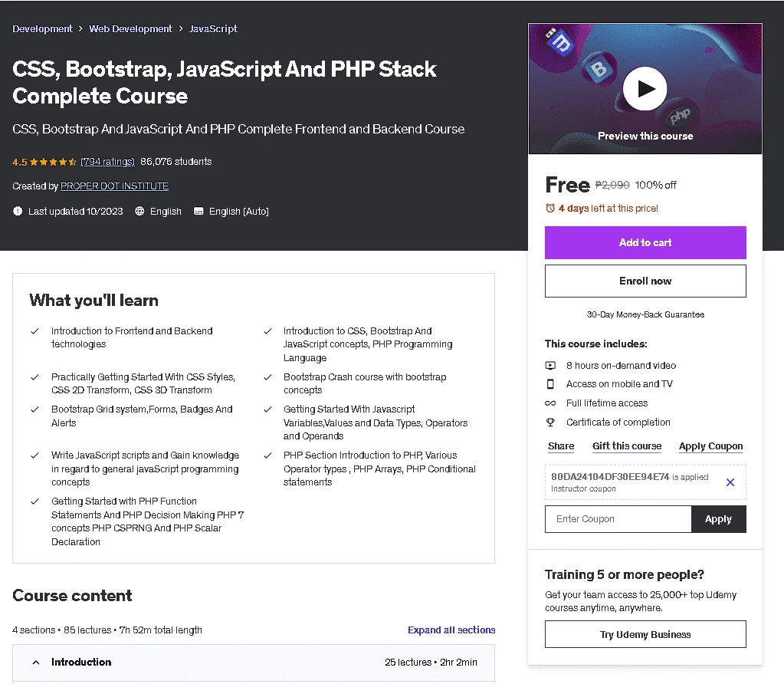Viewport: 784px width, 684px height.
Task: Open PROPER DOT INSTITUTE instructor link
Action: pyautogui.click(x=114, y=186)
